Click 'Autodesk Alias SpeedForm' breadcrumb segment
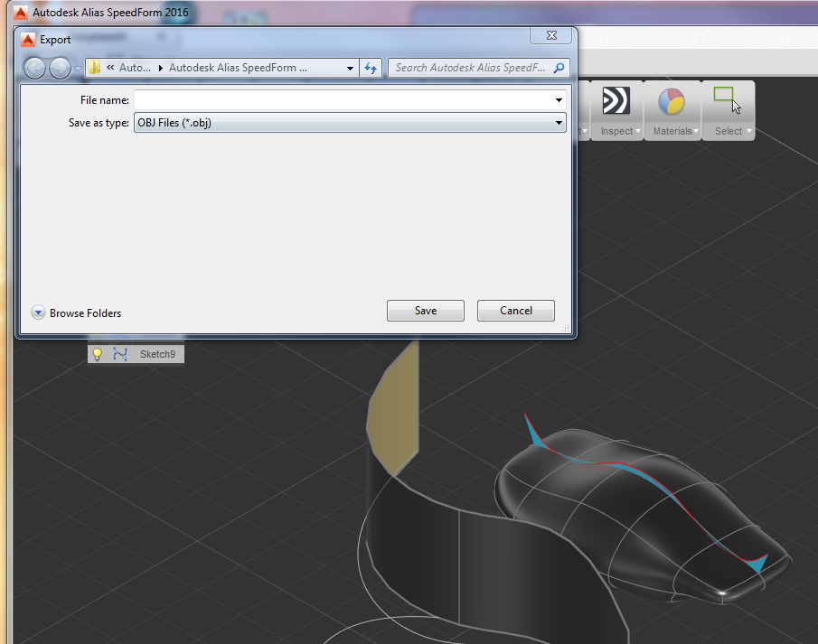This screenshot has height=644, width=818. click(x=238, y=68)
